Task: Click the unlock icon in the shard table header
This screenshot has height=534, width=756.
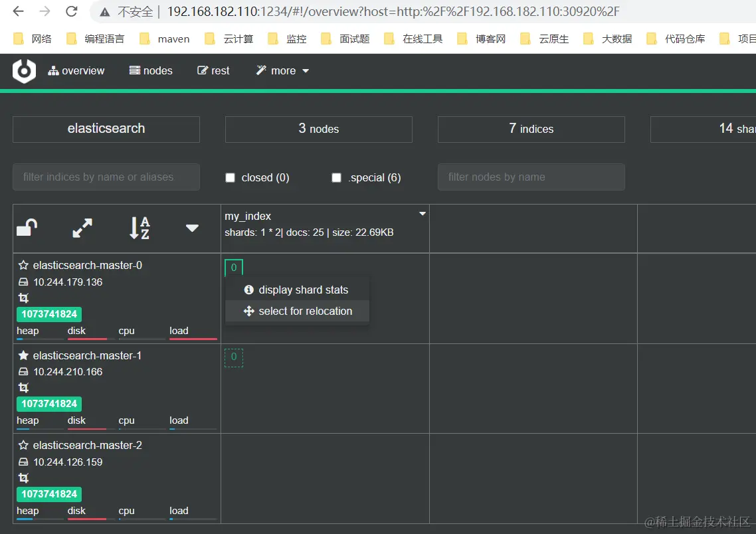Action: pos(27,228)
